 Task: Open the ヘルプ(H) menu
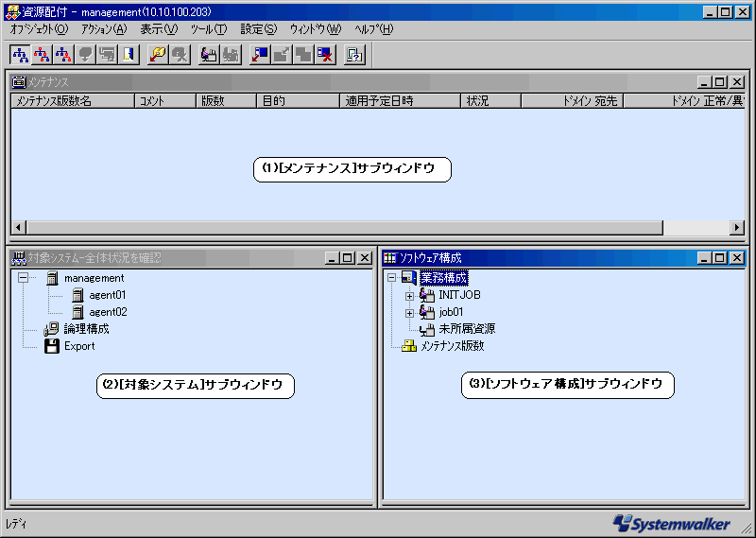(x=373, y=29)
